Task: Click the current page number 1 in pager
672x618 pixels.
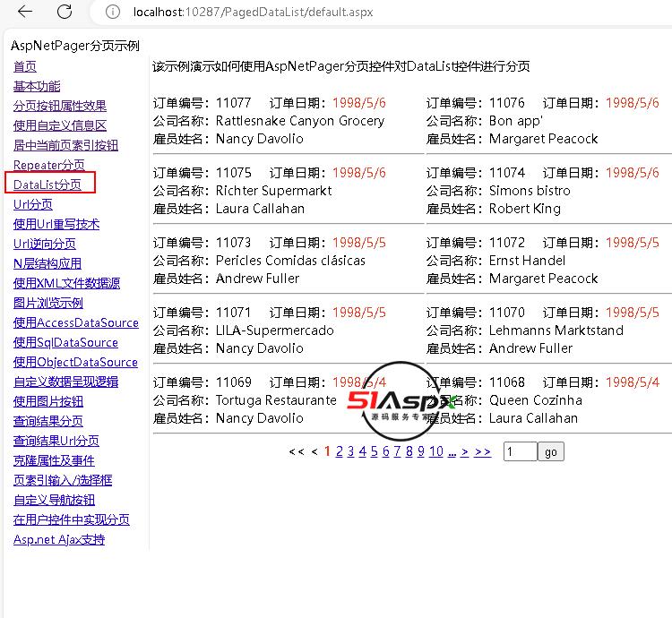Action: click(x=327, y=451)
